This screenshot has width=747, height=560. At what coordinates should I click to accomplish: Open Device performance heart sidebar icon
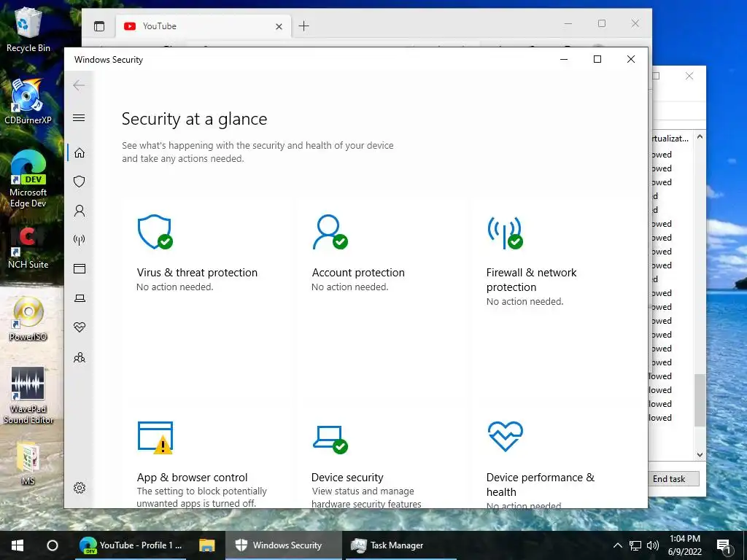pos(80,327)
